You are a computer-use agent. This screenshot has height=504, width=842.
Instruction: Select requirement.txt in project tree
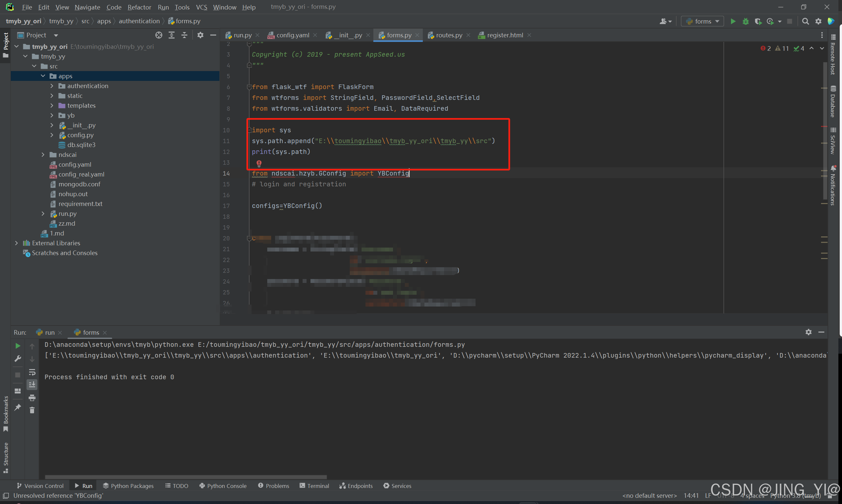(x=80, y=204)
